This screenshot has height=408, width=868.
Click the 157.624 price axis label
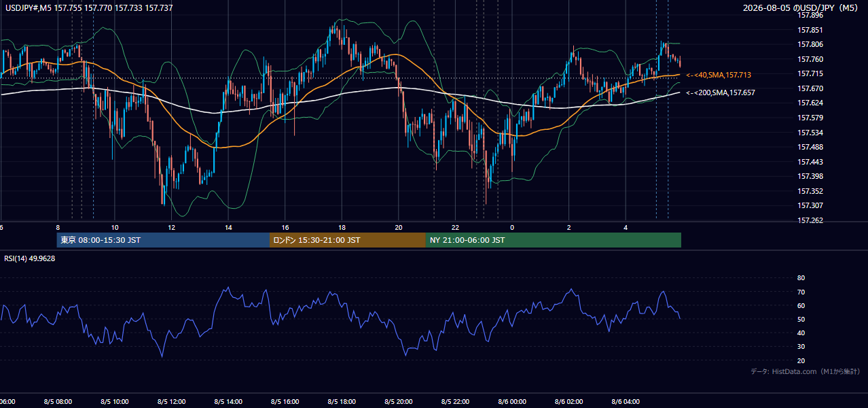pos(810,103)
